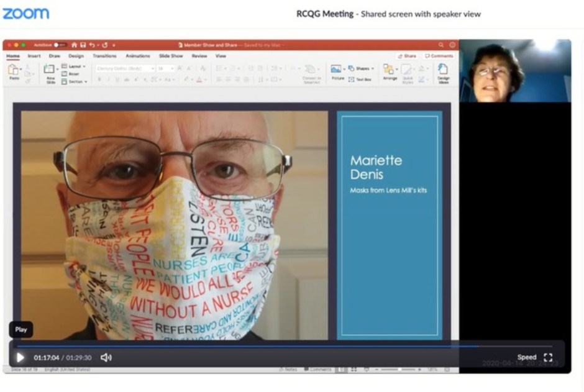Open the Slide Show tab
The image size is (584, 392).
click(171, 56)
